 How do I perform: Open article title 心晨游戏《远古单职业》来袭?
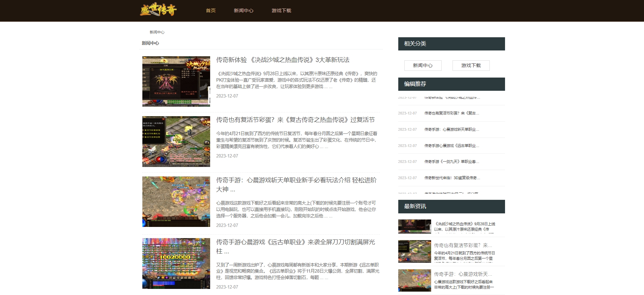coord(296,247)
